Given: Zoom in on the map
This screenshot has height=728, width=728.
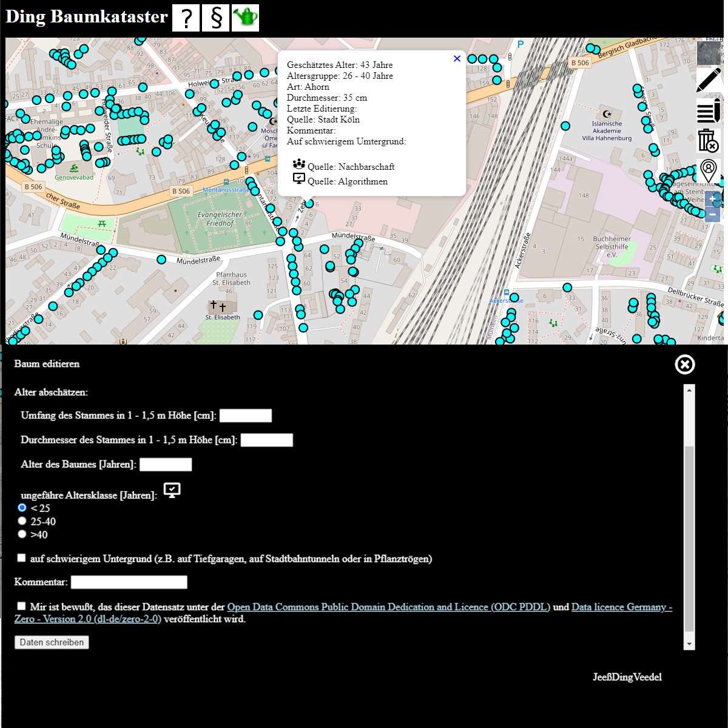Looking at the screenshot, I should [x=712, y=200].
